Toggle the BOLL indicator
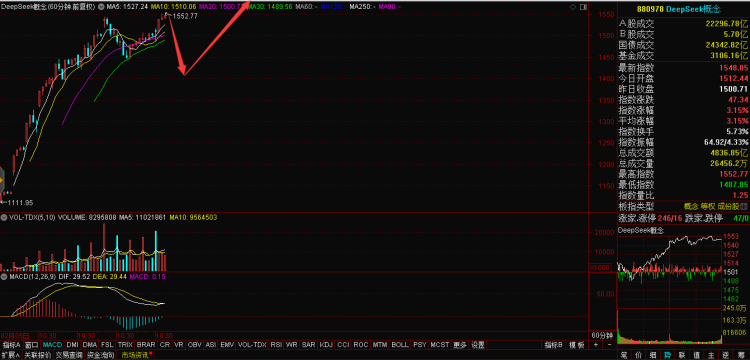 (400, 345)
